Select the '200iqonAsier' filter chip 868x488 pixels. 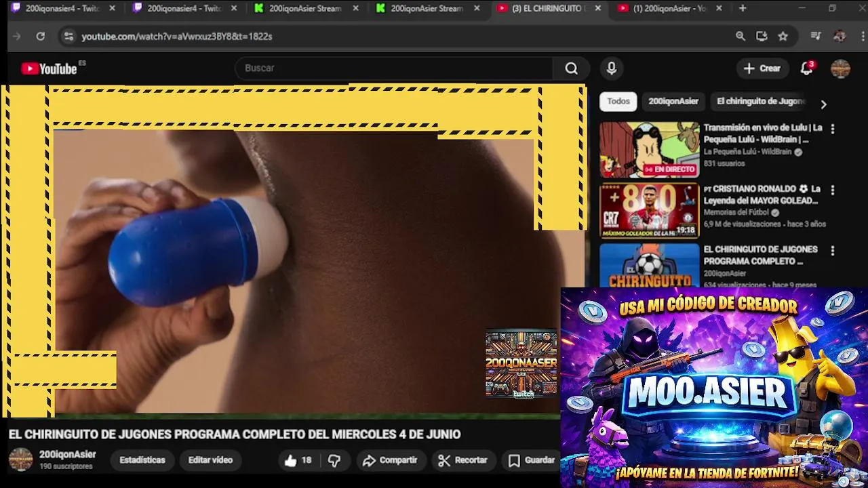pos(673,101)
